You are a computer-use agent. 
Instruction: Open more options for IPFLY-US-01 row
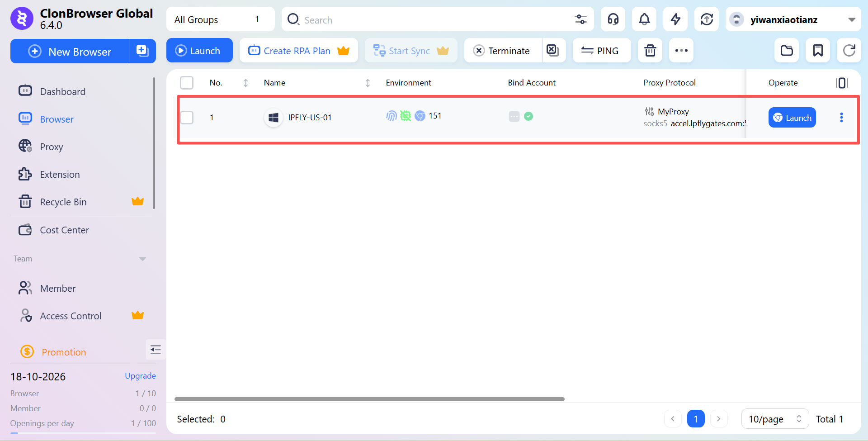coord(841,118)
